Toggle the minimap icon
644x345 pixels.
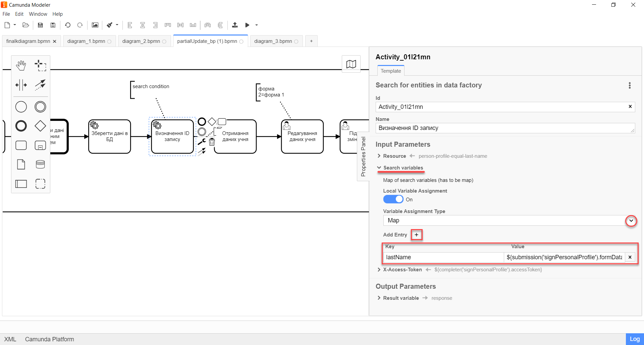pos(351,64)
